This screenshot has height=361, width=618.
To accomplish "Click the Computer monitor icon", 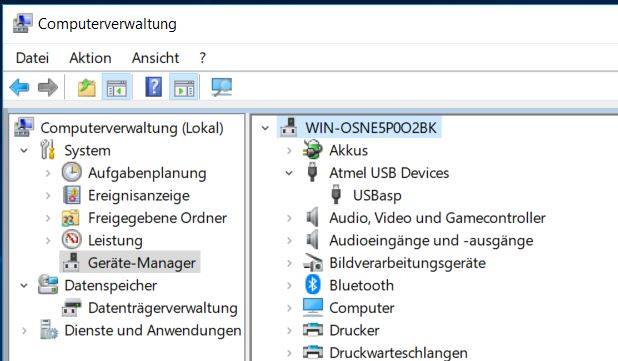I will point(313,307).
